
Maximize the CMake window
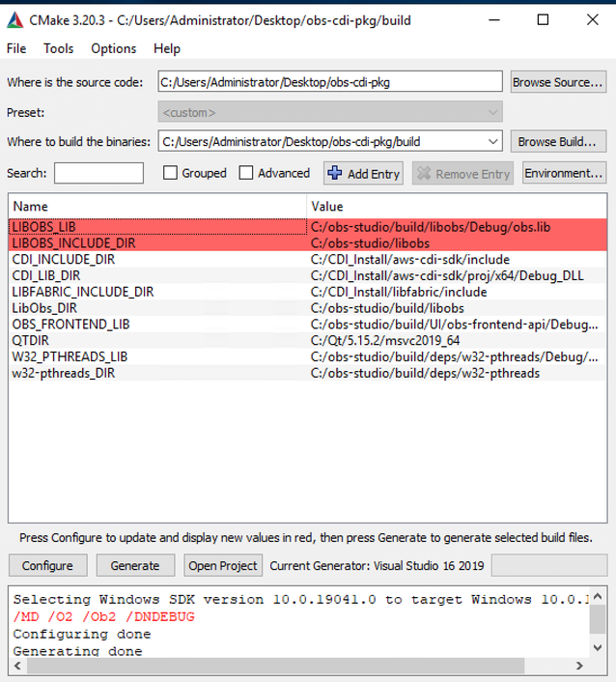[x=543, y=20]
